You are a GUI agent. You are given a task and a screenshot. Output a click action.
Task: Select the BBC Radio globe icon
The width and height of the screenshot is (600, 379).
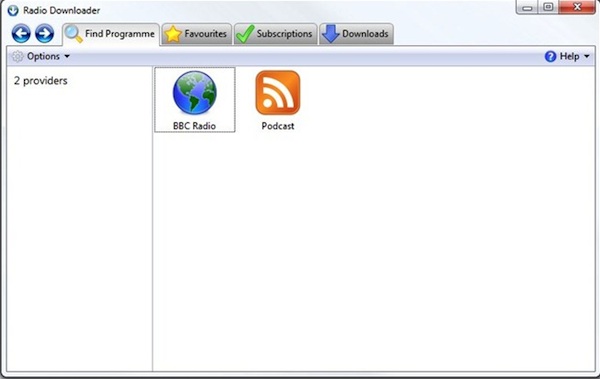tap(194, 93)
